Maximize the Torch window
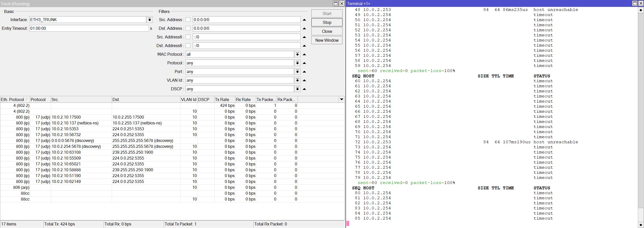The image size is (644, 228). (x=335, y=4)
